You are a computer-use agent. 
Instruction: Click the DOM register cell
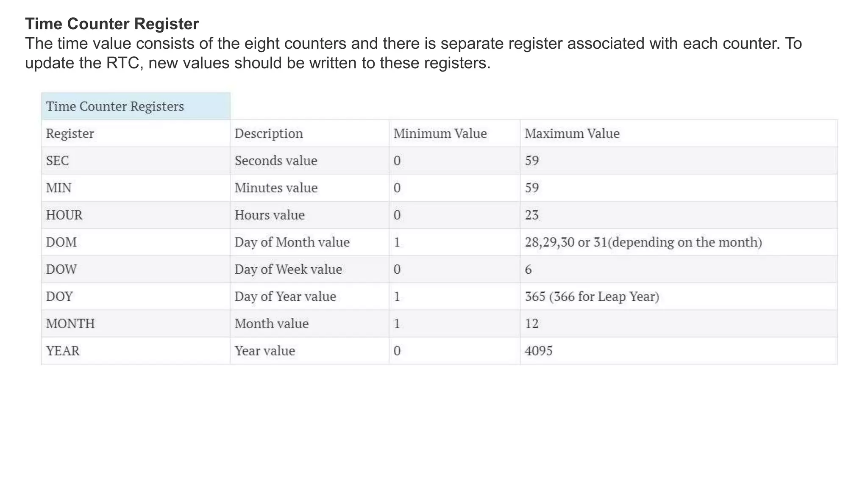(x=61, y=242)
